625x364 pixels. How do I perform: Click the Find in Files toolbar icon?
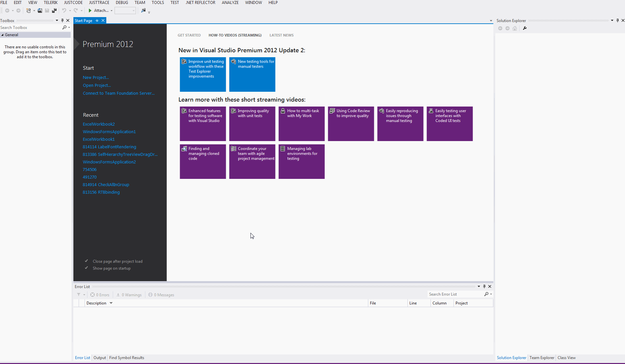(x=143, y=11)
